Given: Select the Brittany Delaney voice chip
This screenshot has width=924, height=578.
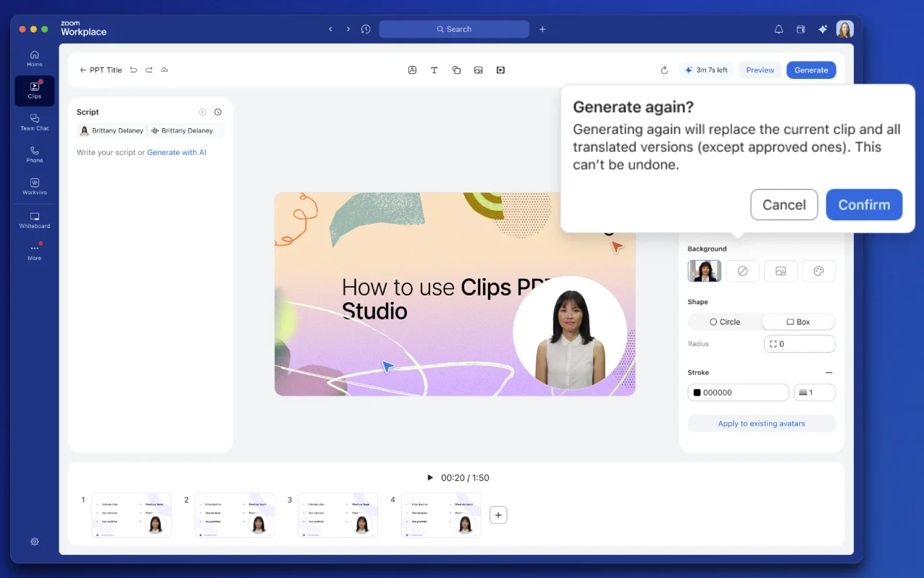Looking at the screenshot, I should 182,131.
